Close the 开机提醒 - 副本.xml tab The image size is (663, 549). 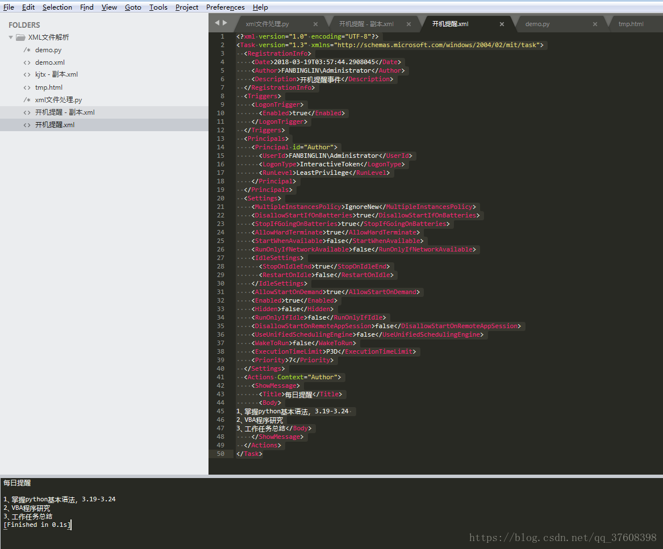coord(408,24)
